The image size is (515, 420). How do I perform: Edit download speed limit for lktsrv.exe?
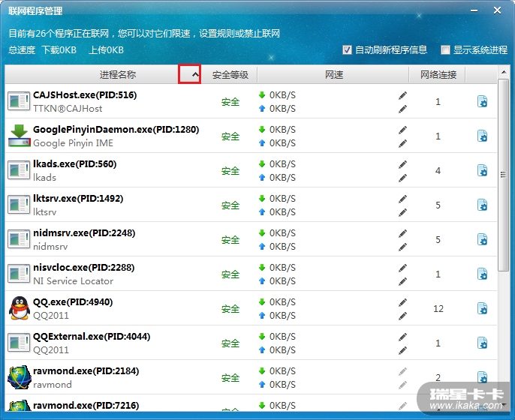[x=402, y=199]
